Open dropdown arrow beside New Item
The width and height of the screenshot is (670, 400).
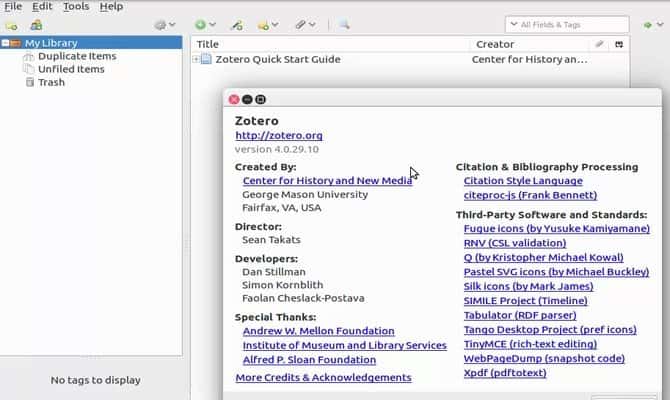(212, 25)
